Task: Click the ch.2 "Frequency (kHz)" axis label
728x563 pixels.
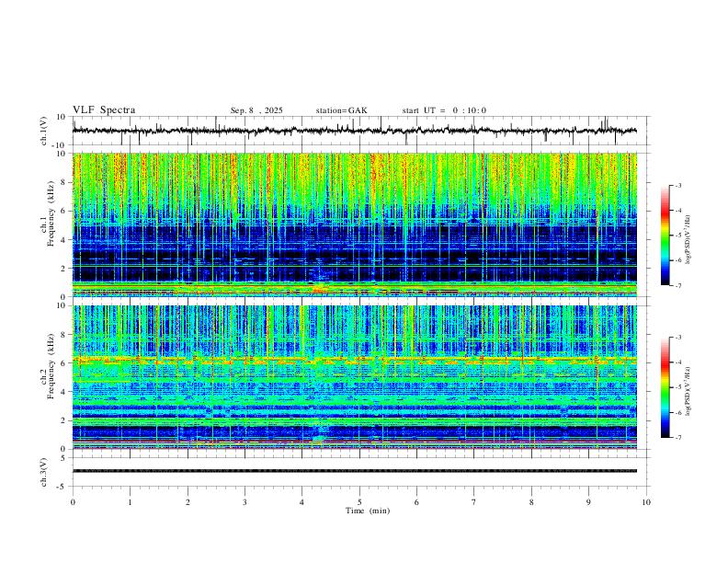Action: [51, 366]
